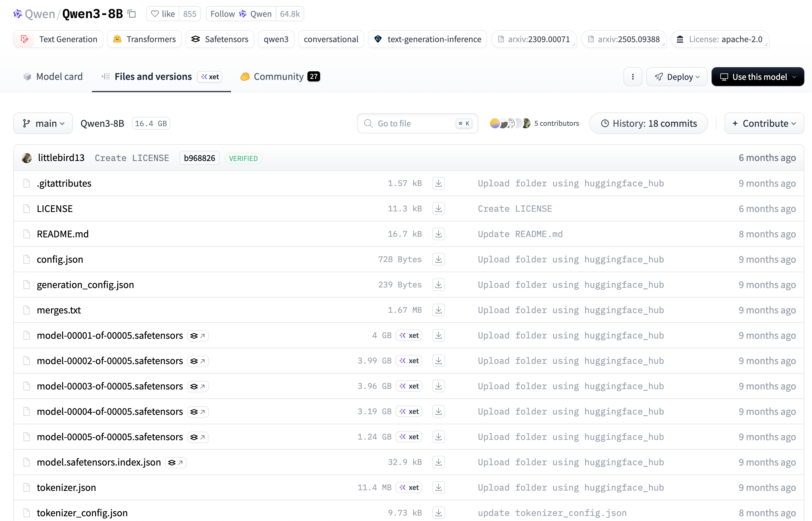
Task: Open the Deploy dropdown
Action: 677,77
